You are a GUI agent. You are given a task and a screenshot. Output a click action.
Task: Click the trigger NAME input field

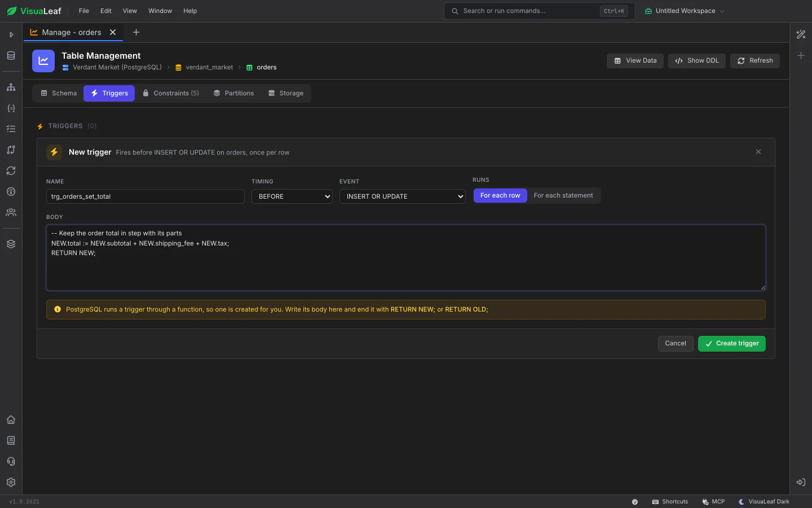tap(145, 196)
